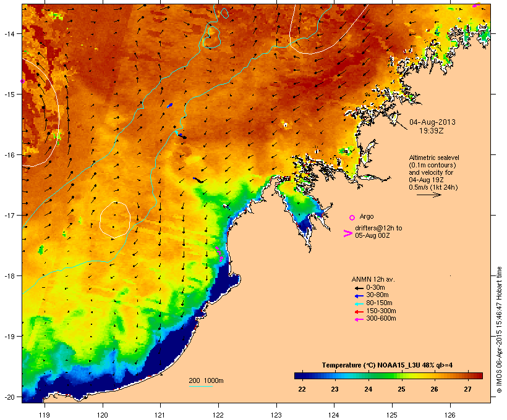Click the '30-80m' depth label
The width and height of the screenshot is (507, 420).
tap(377, 295)
